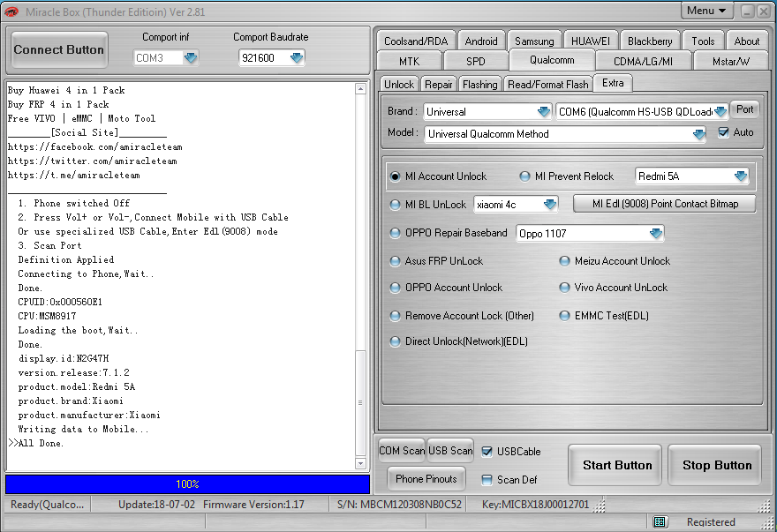The image size is (777, 532).
Task: Select MI BL UnLock radio option
Action: click(395, 205)
